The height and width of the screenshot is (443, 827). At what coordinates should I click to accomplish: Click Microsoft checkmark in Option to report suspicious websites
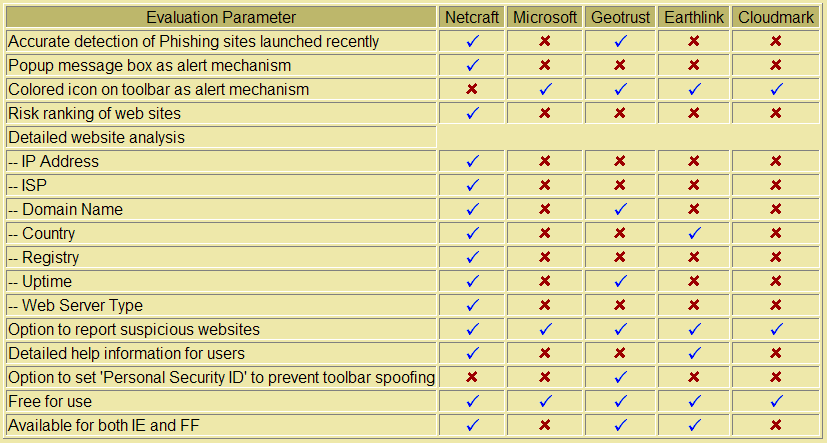tap(545, 329)
